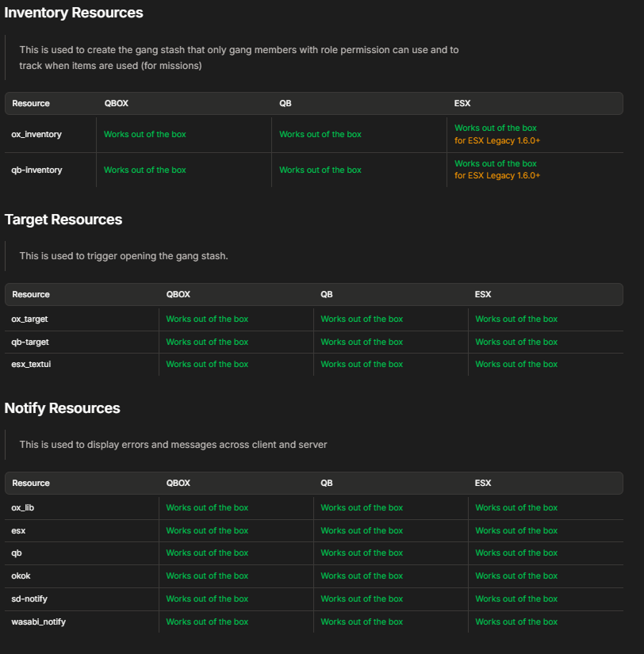Select ox_target in the resource column
This screenshot has width=644, height=654.
coord(29,319)
